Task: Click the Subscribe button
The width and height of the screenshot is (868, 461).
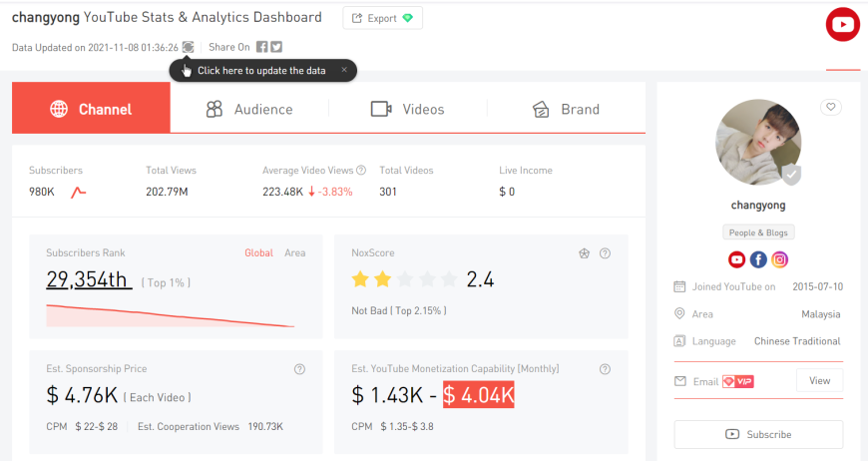Action: [758, 434]
